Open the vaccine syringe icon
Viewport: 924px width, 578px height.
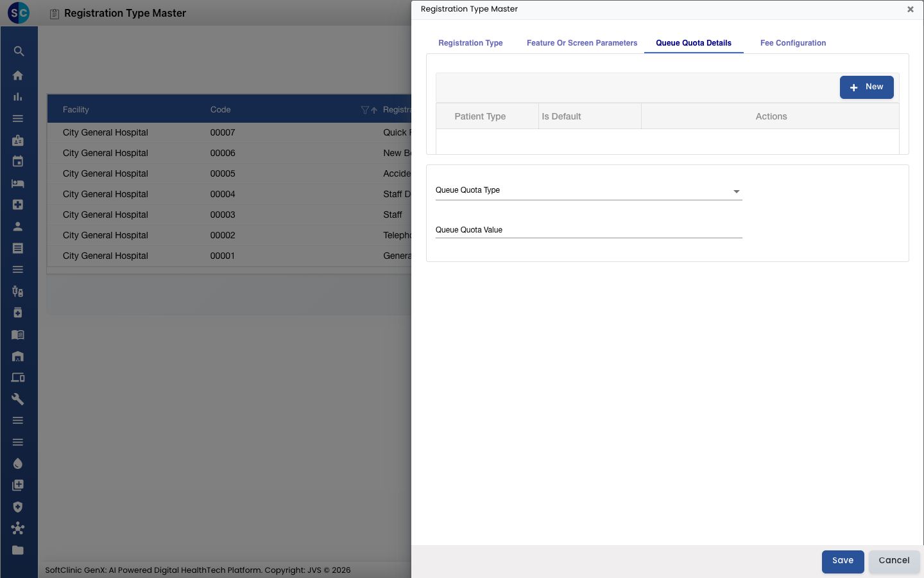[18, 291]
